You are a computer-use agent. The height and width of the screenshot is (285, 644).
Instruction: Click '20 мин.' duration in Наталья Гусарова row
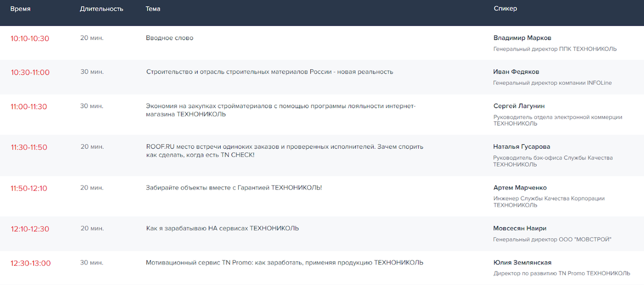click(92, 147)
